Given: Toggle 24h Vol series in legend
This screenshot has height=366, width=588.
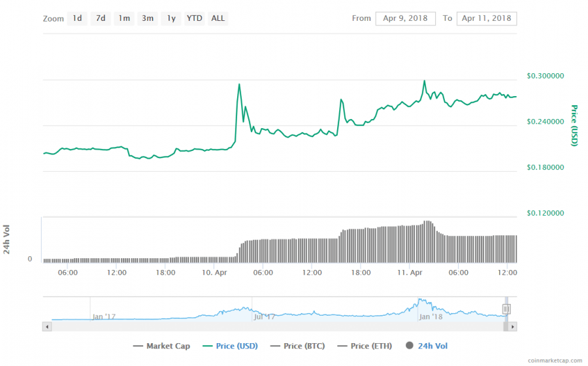Looking at the screenshot, I should point(427,346).
